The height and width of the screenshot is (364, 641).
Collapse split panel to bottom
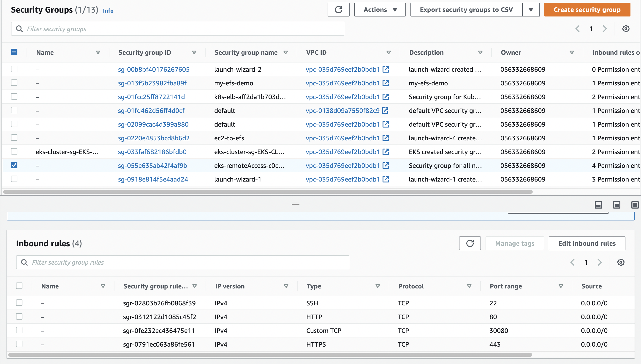click(x=598, y=205)
